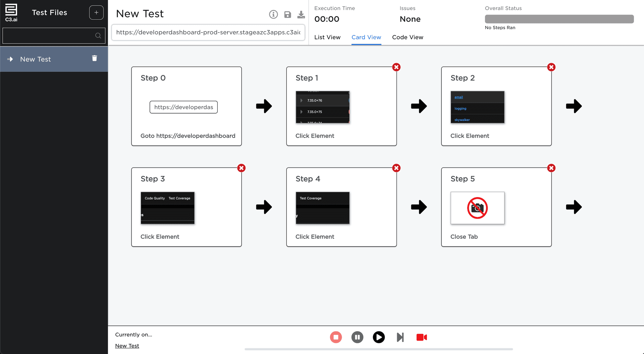Screen dimensions: 644x354
Task: Click the C3.ai logo
Action: 11,13
